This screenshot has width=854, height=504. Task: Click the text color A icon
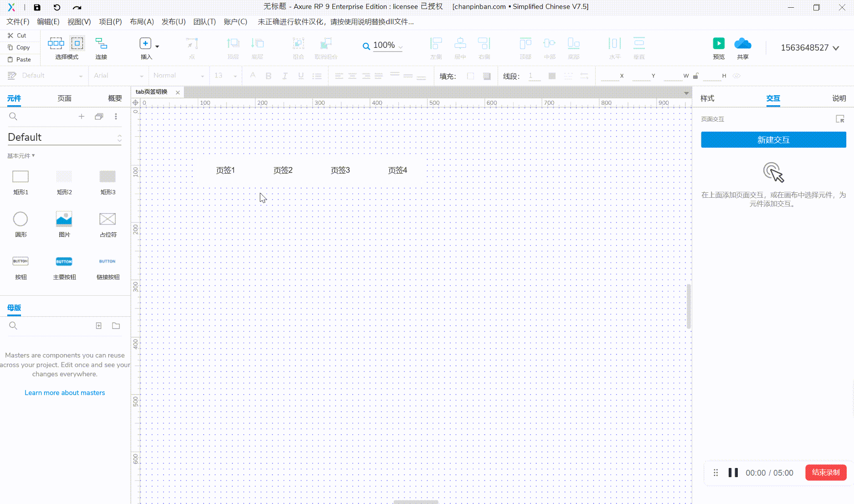[x=253, y=76]
